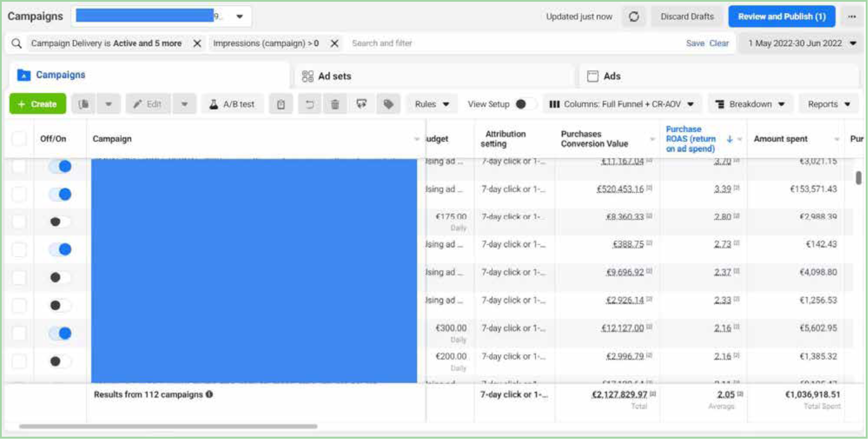This screenshot has height=439, width=868.
Task: Enable the campaign with €8,360.33 conversion value
Action: tap(60, 222)
